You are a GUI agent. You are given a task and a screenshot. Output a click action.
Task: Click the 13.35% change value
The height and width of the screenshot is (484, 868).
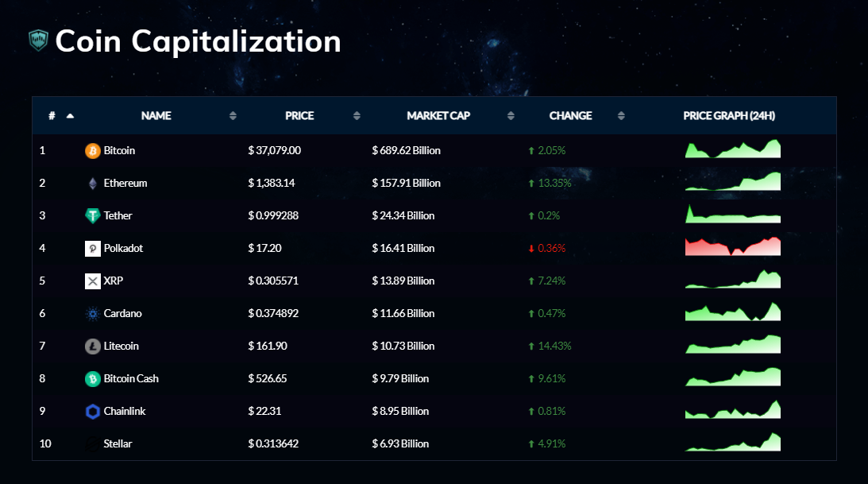pyautogui.click(x=554, y=184)
